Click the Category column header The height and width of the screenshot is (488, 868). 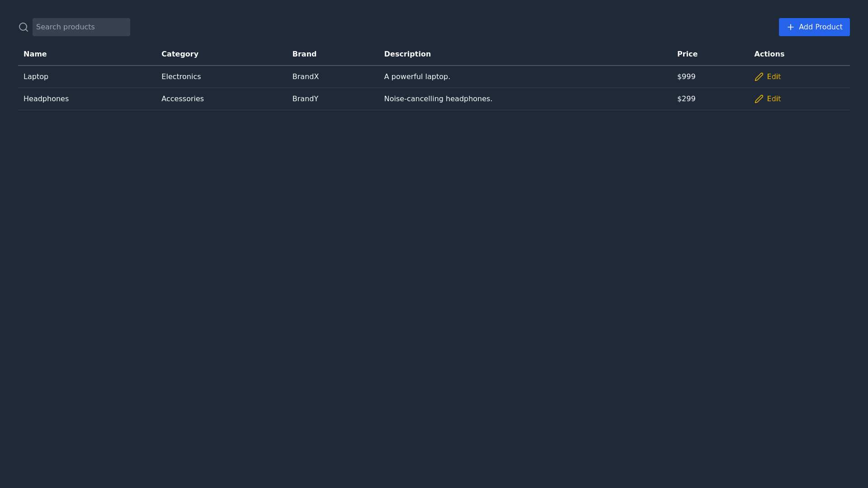tap(179, 54)
